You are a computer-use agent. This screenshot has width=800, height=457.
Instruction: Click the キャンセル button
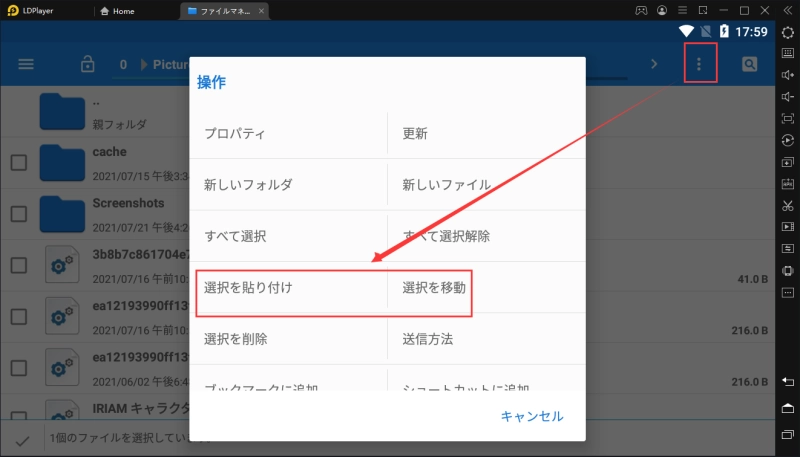tap(532, 416)
